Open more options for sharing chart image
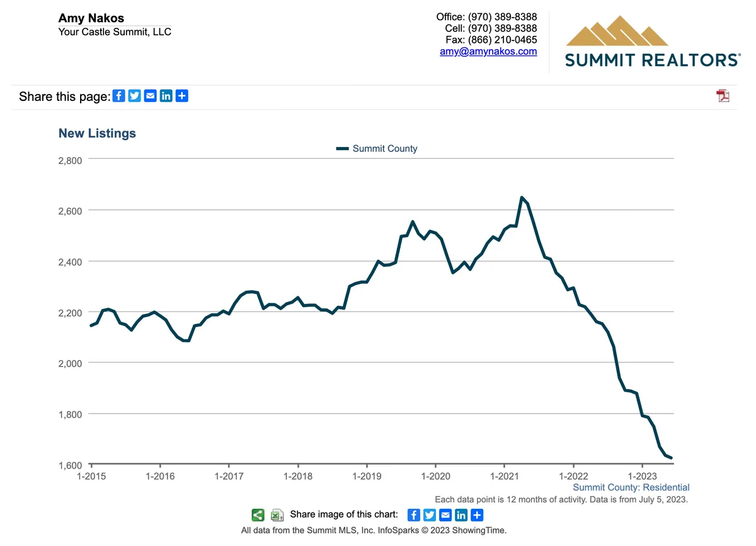 [x=477, y=515]
